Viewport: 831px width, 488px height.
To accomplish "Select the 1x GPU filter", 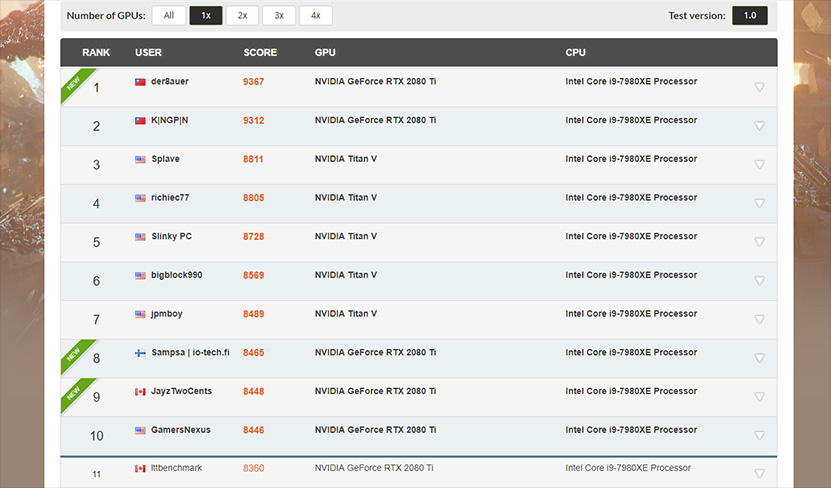I will 206,15.
